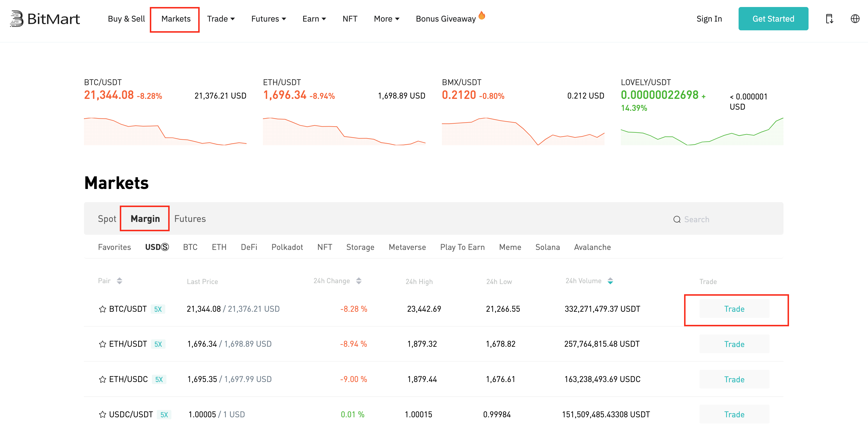This screenshot has height=431, width=868.
Task: Click Trade button for BTC/USDT
Action: (x=734, y=309)
